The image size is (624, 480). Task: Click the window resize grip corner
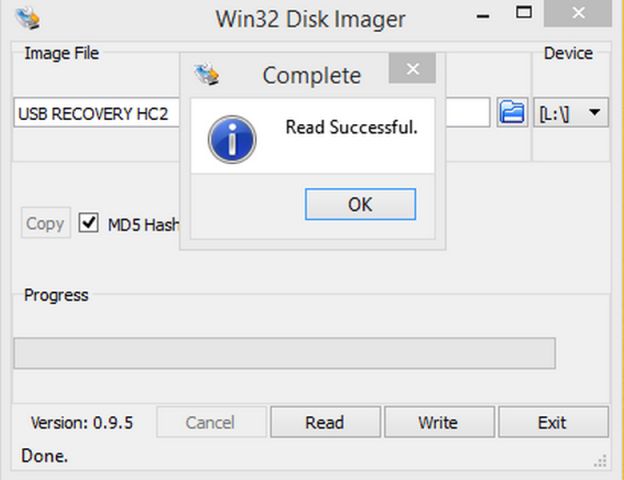click(600, 461)
